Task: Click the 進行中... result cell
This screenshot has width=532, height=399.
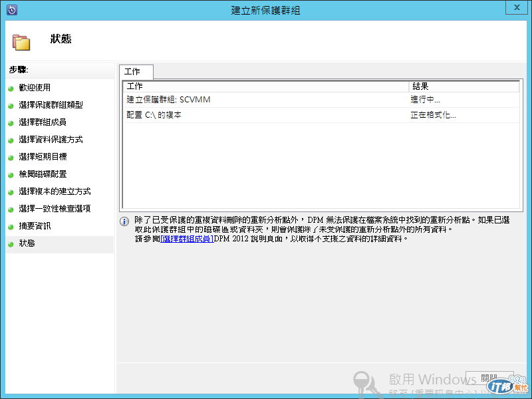Action: pyautogui.click(x=425, y=100)
